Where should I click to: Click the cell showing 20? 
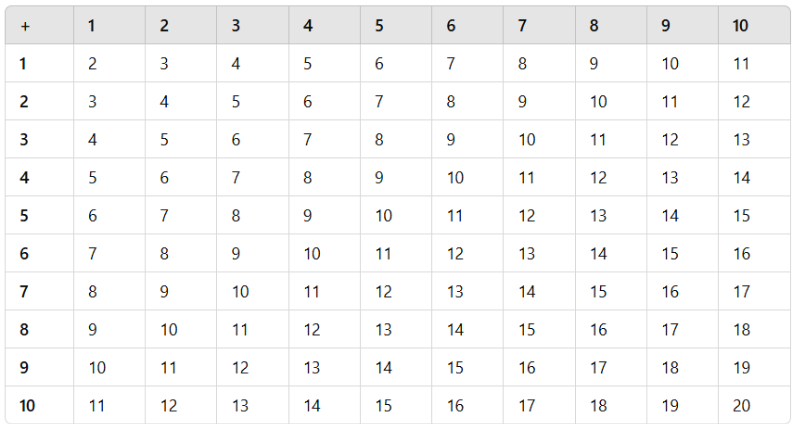click(x=741, y=406)
